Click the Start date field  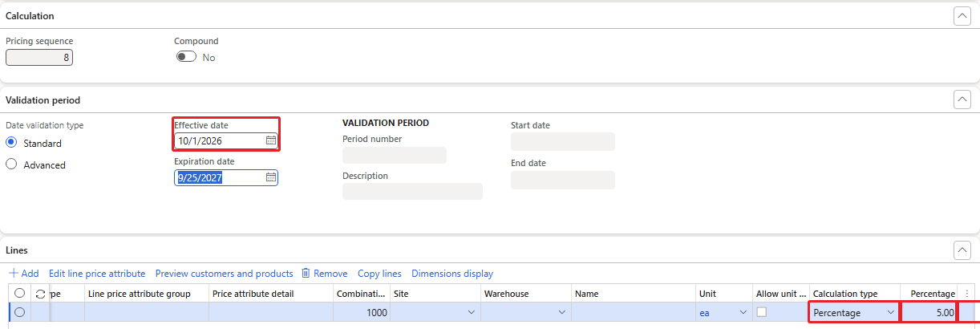tap(563, 142)
